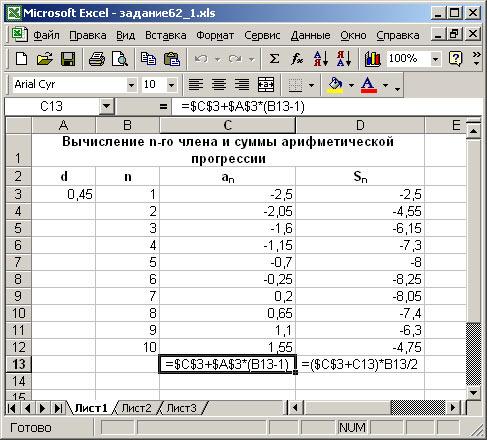Open the Правка menu
This screenshot has width=487, height=440.
coord(88,35)
